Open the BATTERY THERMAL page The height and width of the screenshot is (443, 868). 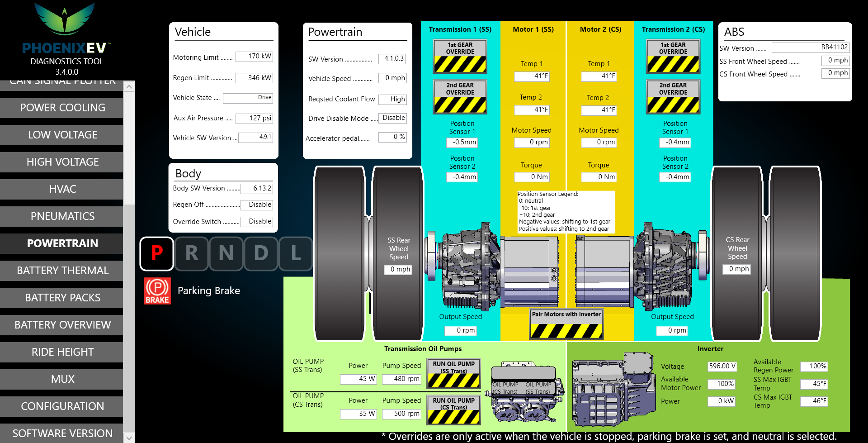pos(62,271)
